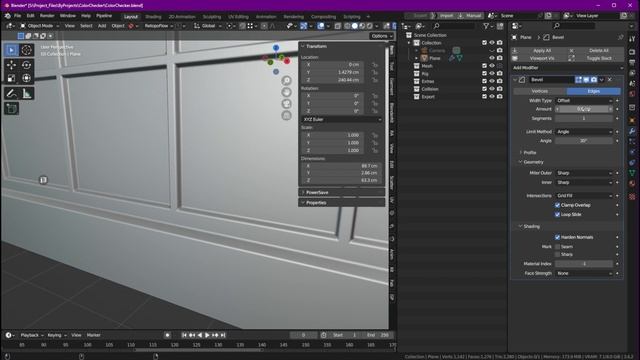Image resolution: width=640 pixels, height=360 pixels.
Task: Click the Toggle Stack button
Action: [596, 58]
